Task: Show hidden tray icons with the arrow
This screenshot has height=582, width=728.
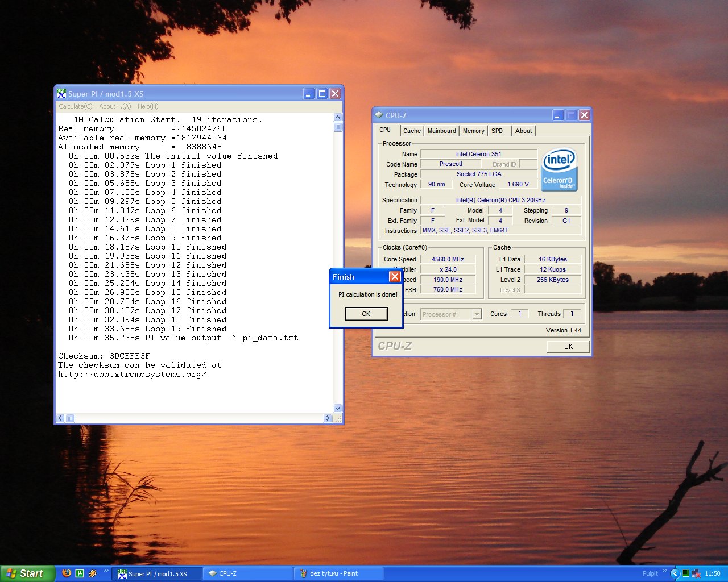Action: [x=676, y=573]
